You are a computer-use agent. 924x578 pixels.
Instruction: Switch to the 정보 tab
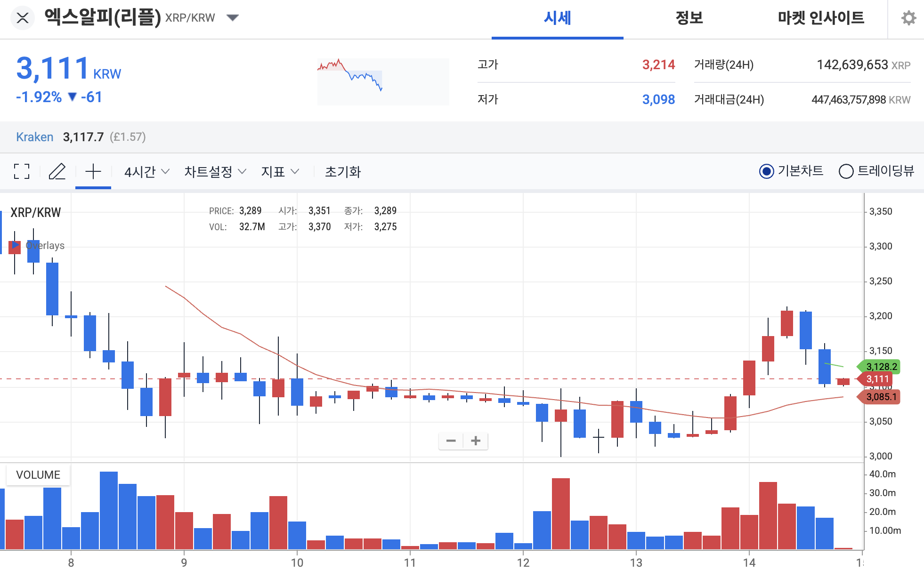[689, 19]
